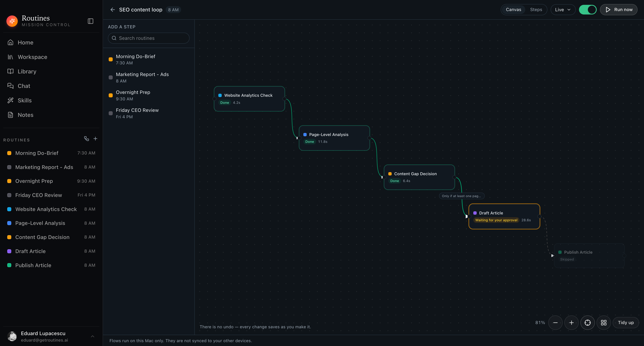Screen dimensions: 644x346
Task: Click the Tidy up button
Action: coord(626,323)
